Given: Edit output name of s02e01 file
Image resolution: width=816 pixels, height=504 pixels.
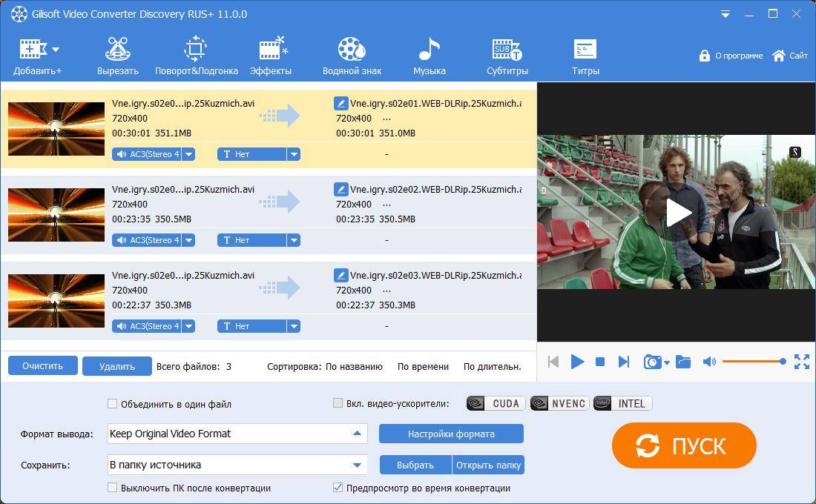Looking at the screenshot, I should [x=341, y=103].
